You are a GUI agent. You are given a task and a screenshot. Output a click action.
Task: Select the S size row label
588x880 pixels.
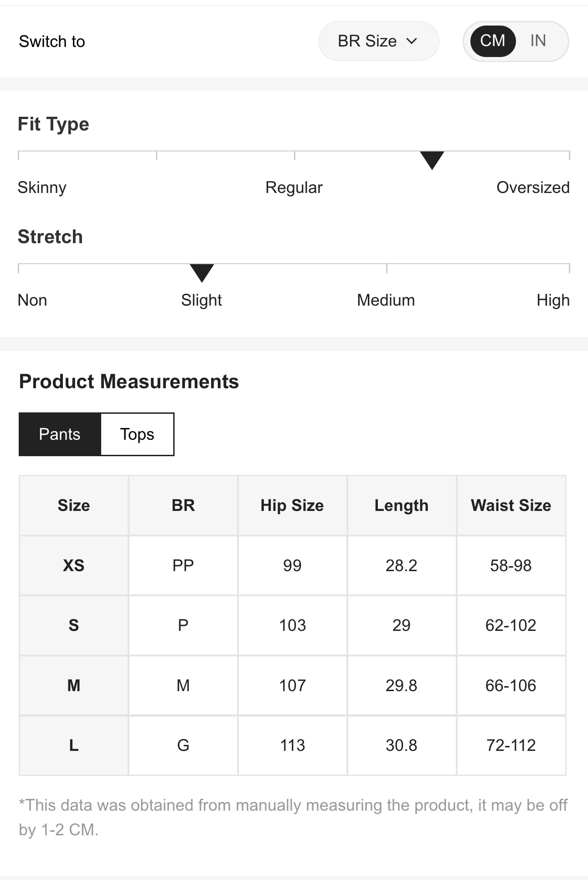coord(74,625)
